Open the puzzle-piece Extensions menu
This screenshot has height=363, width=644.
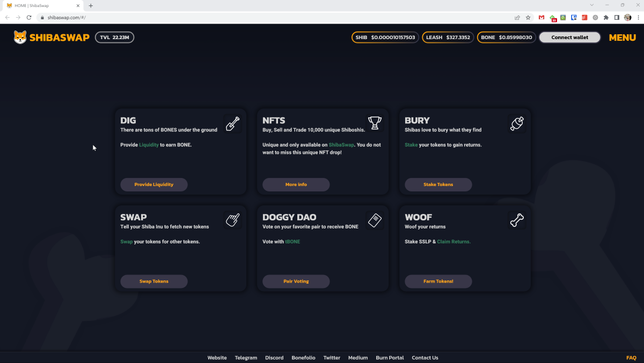click(x=606, y=17)
